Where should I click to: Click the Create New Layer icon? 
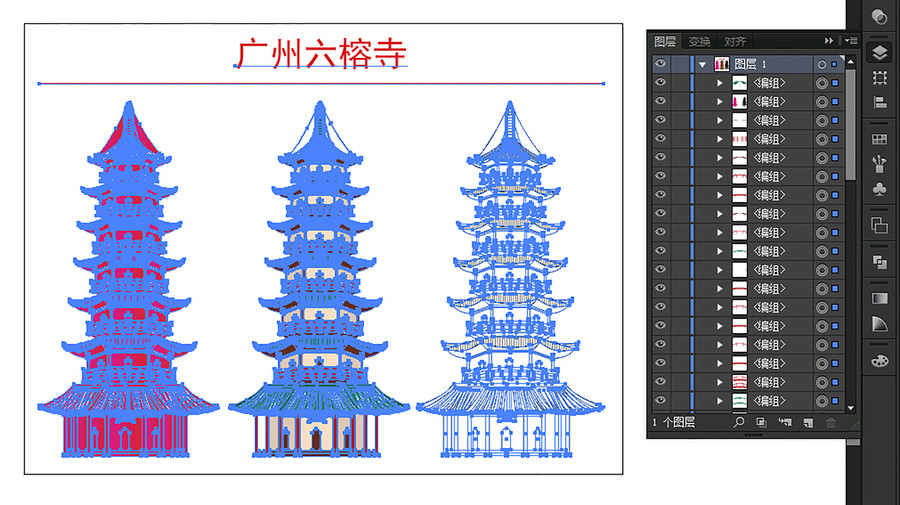coord(808,423)
